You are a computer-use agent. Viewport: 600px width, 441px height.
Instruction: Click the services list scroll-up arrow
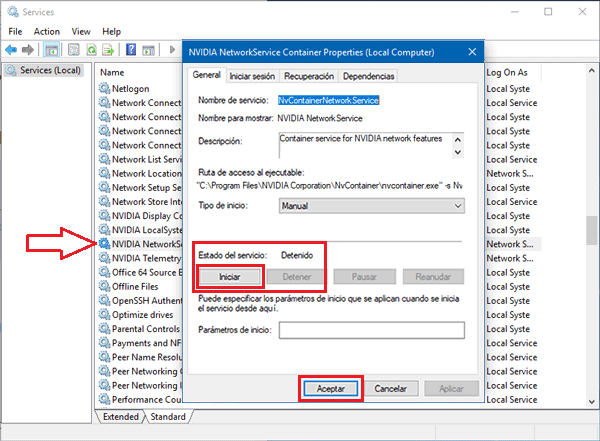pyautogui.click(x=592, y=70)
